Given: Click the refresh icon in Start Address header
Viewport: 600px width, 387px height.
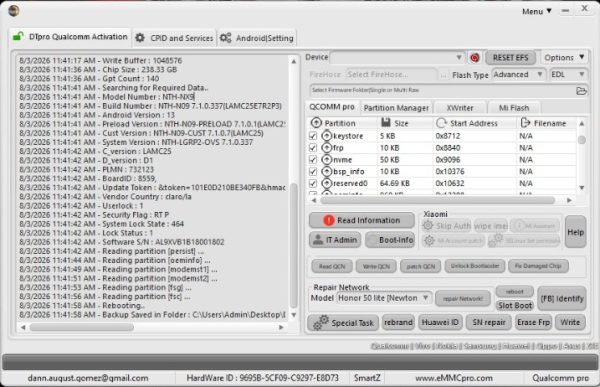Looking at the screenshot, I should 441,123.
